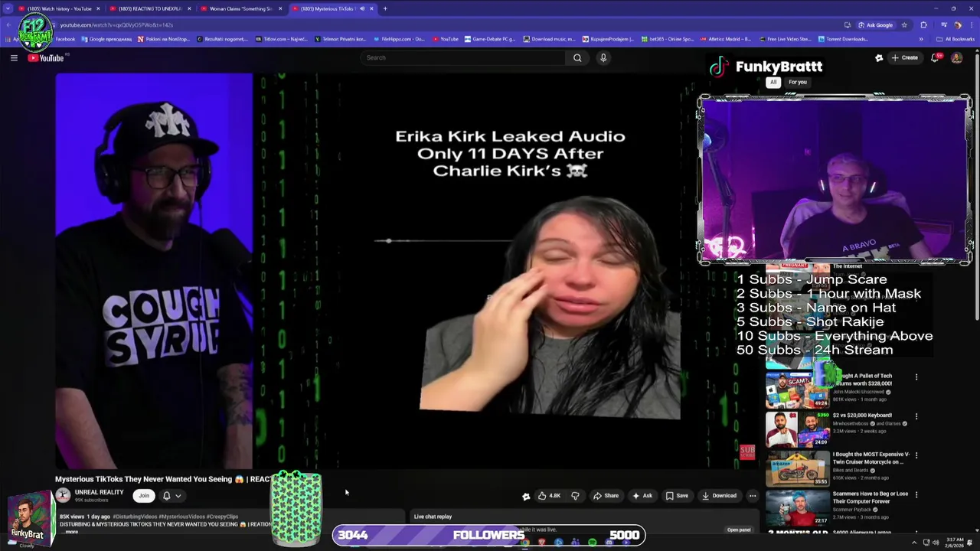The image size is (980, 551).
Task: Open YouTube notifications bell
Action: [x=935, y=57]
